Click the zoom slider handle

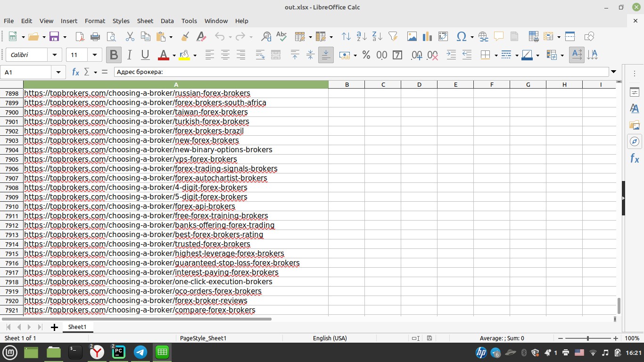[x=587, y=338]
